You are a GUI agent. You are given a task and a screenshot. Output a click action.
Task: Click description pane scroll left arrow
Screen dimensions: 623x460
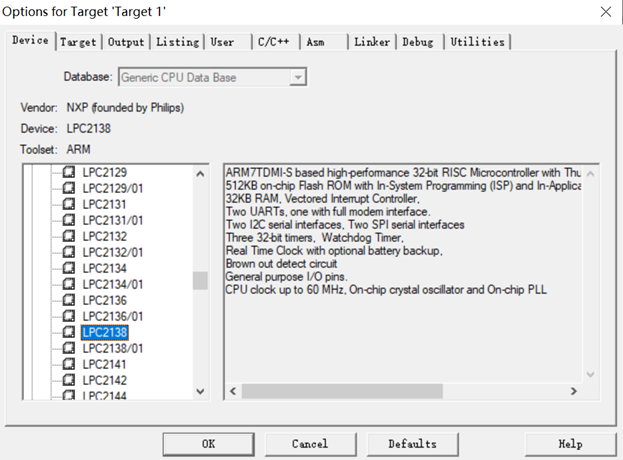click(x=233, y=391)
